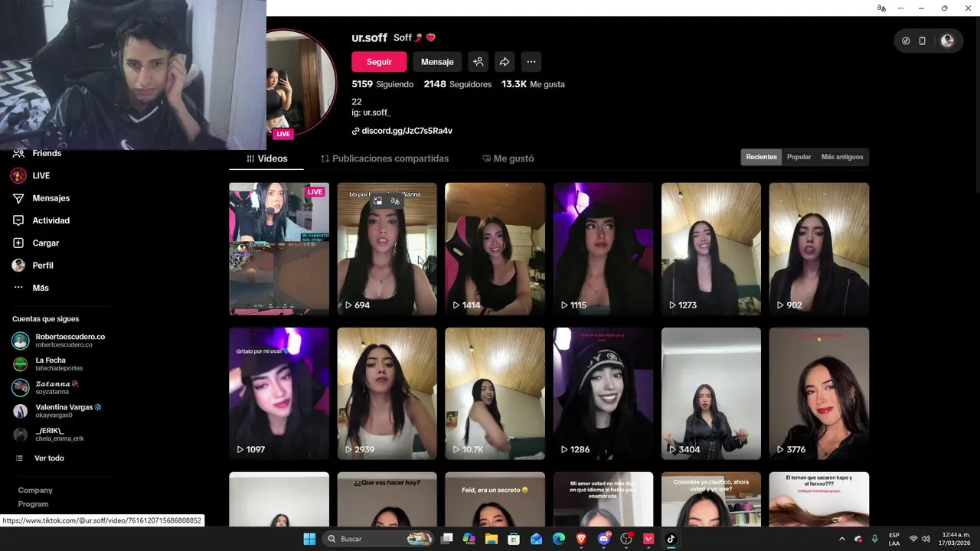Image resolution: width=980 pixels, height=551 pixels.
Task: Show hidden system tray icons chevron
Action: pos(842,539)
